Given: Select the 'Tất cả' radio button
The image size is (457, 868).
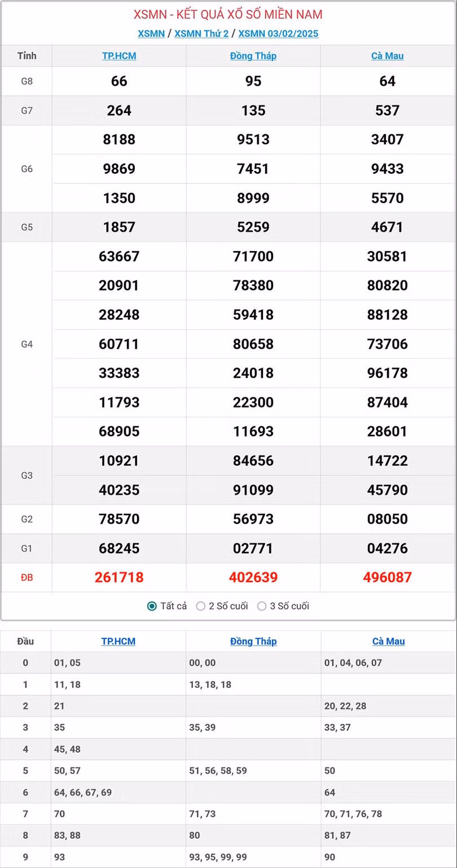Looking at the screenshot, I should click(x=152, y=606).
